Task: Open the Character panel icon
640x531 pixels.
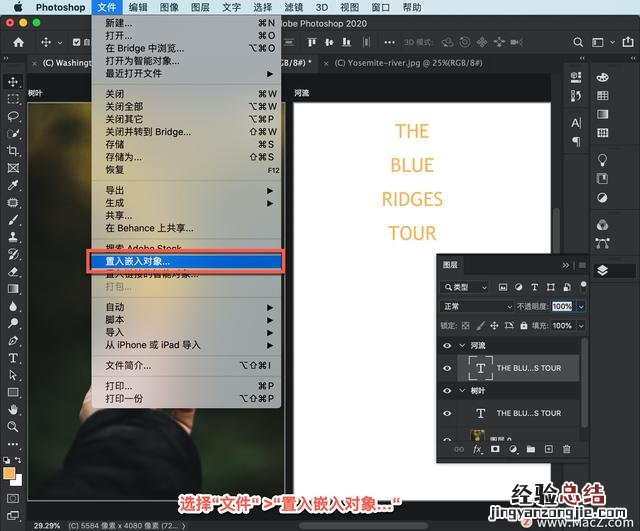Action: click(x=576, y=122)
